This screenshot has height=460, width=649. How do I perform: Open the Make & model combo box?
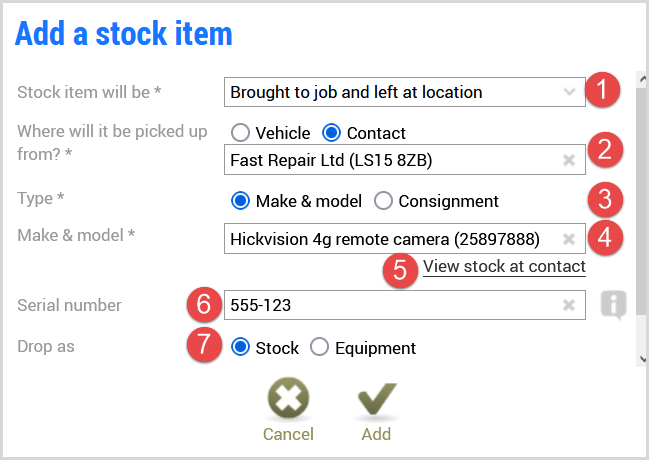405,238
